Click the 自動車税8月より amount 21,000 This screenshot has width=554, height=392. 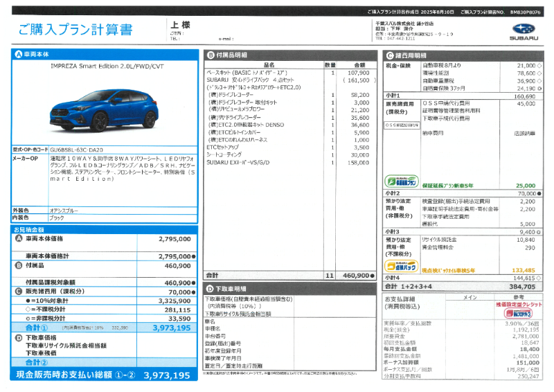tap(526, 66)
